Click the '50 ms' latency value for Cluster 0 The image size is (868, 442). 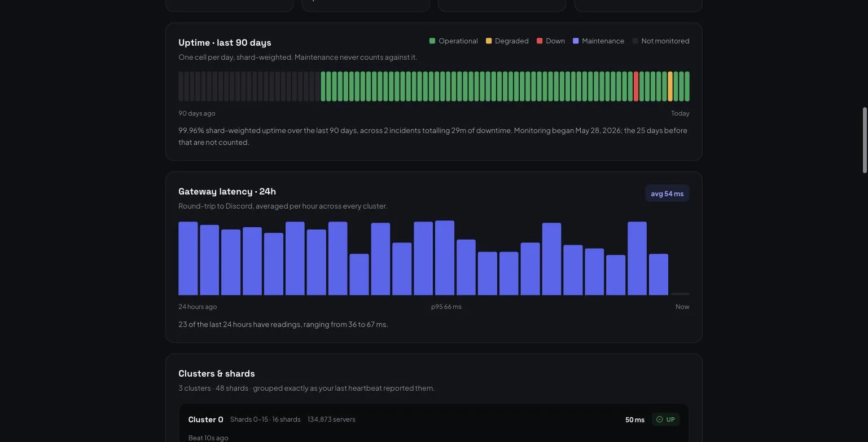click(x=635, y=420)
